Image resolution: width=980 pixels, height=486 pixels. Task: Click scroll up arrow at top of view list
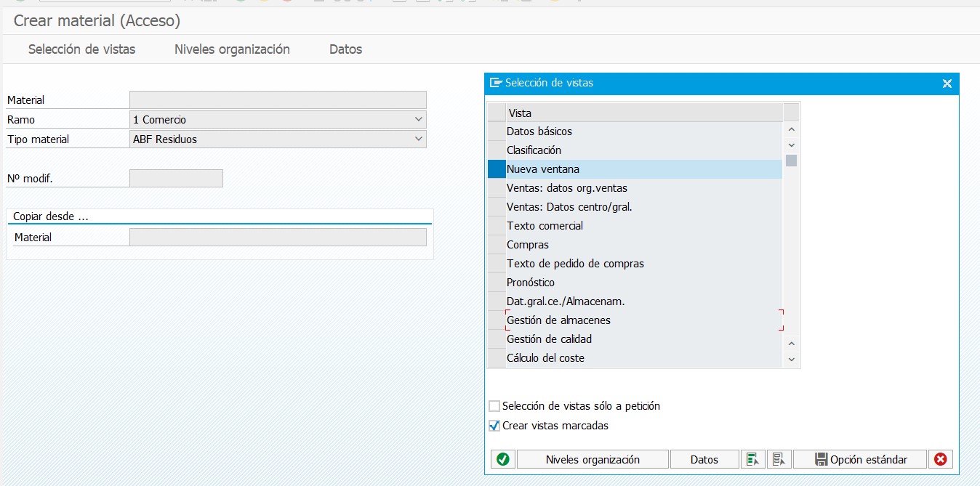click(792, 129)
